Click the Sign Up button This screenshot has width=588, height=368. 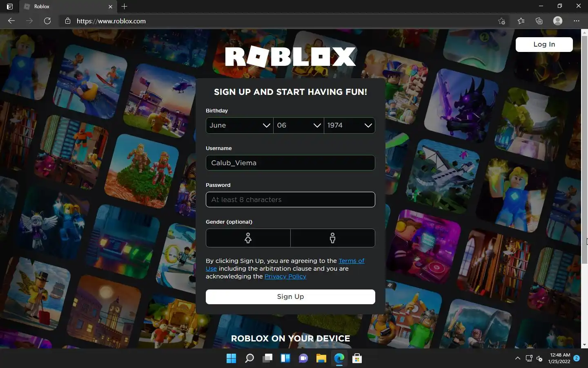pos(290,297)
